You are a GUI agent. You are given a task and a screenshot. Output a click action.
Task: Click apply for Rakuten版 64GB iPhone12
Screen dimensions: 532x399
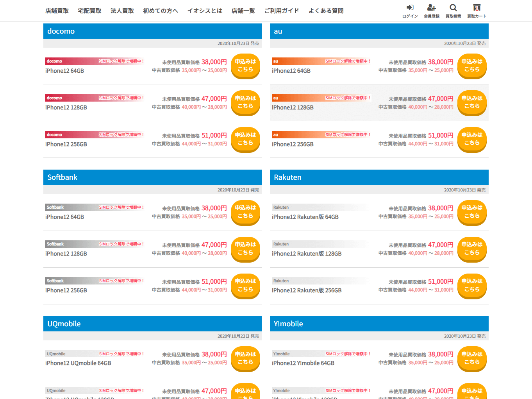(x=472, y=212)
